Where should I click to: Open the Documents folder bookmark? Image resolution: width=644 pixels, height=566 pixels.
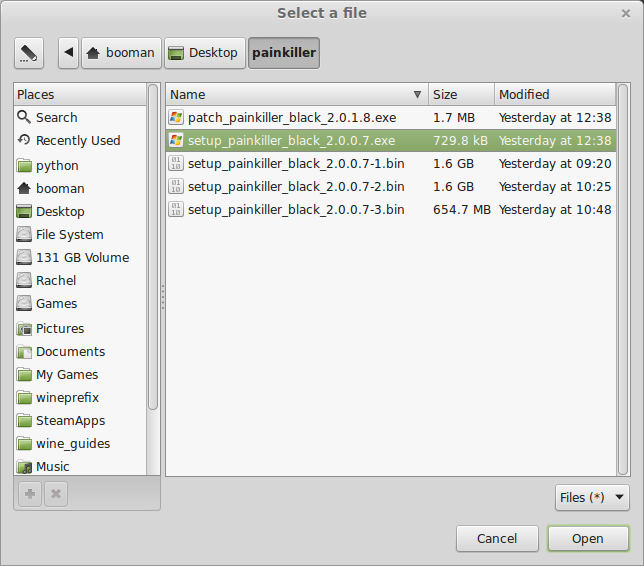pyautogui.click(x=80, y=352)
